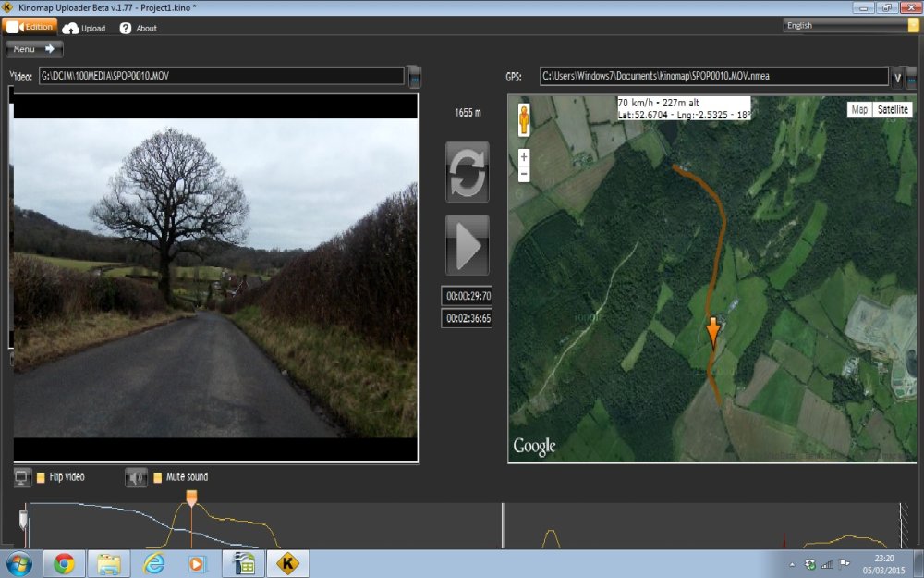Enable the Flip video checkbox

[x=42, y=477]
